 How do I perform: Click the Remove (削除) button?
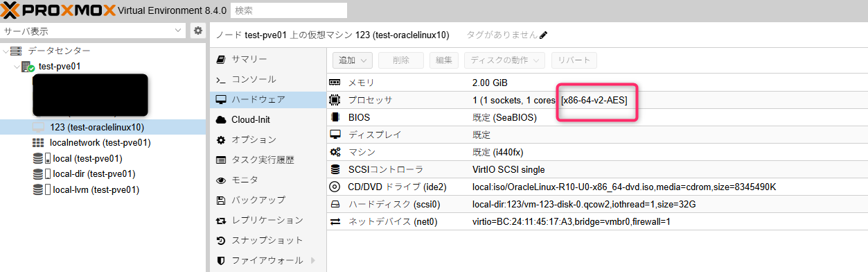pyautogui.click(x=400, y=60)
